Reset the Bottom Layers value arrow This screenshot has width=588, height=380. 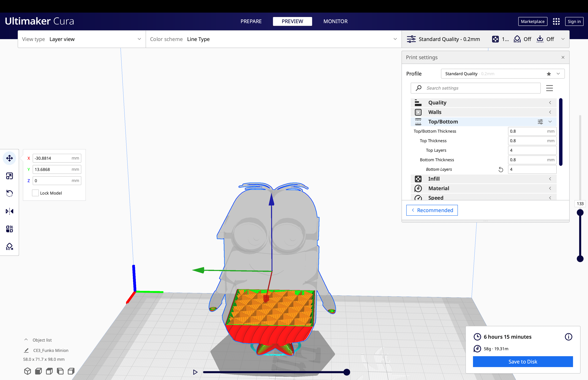tap(501, 170)
